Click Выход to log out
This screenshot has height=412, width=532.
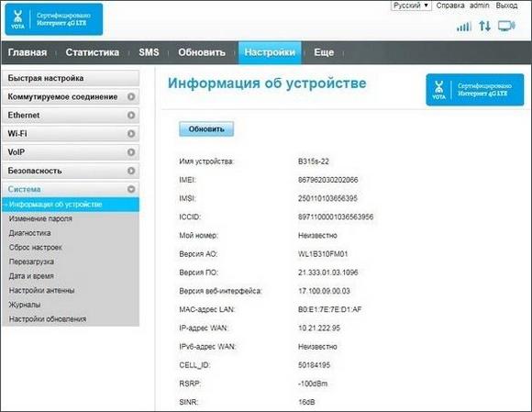click(x=506, y=6)
